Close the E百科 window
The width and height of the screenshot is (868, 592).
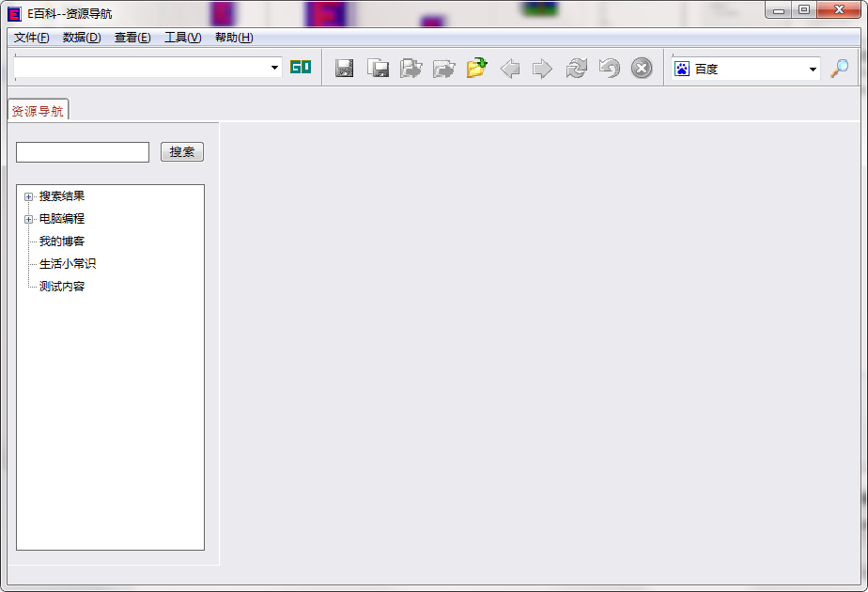pyautogui.click(x=839, y=10)
